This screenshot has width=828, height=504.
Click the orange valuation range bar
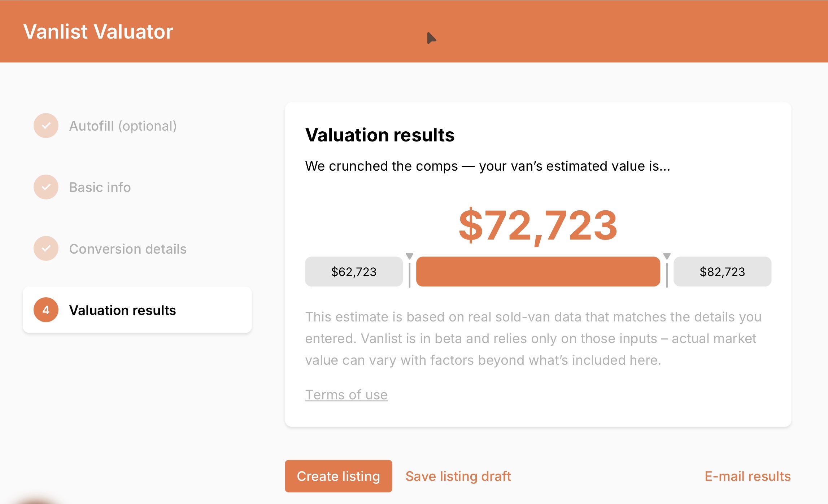tap(538, 272)
